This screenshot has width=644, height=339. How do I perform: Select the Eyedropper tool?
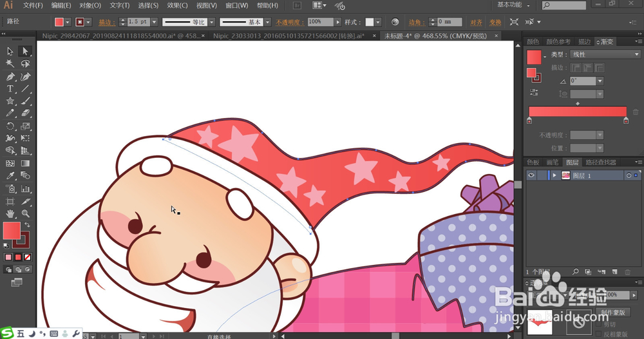click(10, 176)
